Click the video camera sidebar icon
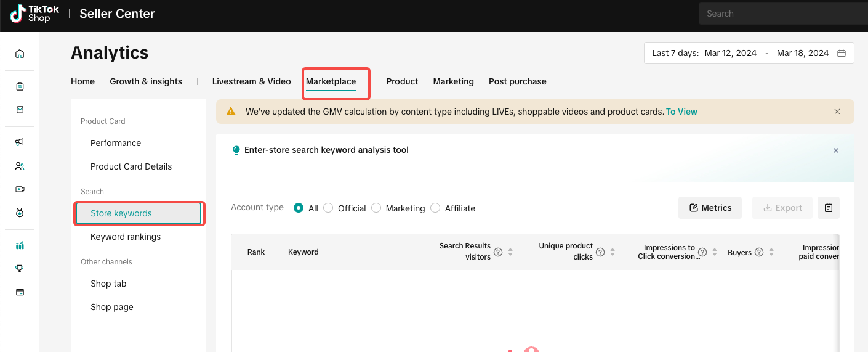Screen dimensions: 868x352 pos(20,189)
